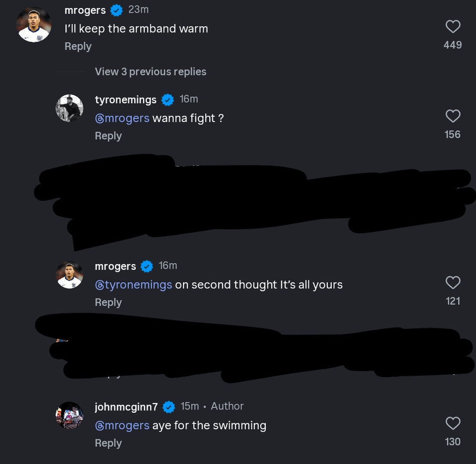Expand View 3 previous replies
The image size is (476, 464).
tap(150, 71)
